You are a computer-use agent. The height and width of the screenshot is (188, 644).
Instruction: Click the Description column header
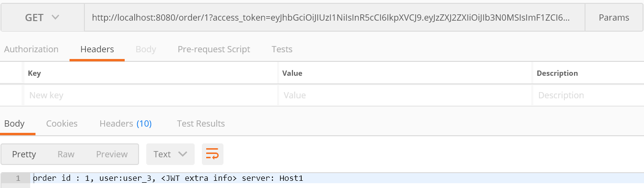[x=557, y=73]
